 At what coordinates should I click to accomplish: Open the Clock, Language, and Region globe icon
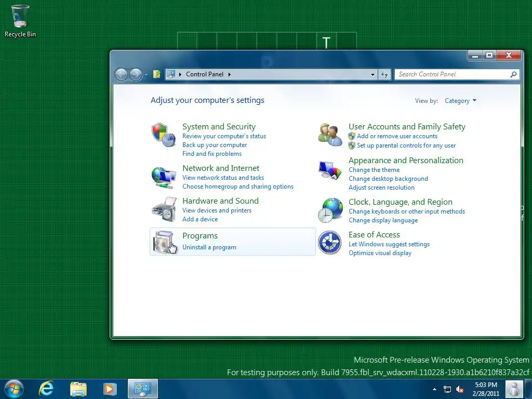(x=330, y=210)
